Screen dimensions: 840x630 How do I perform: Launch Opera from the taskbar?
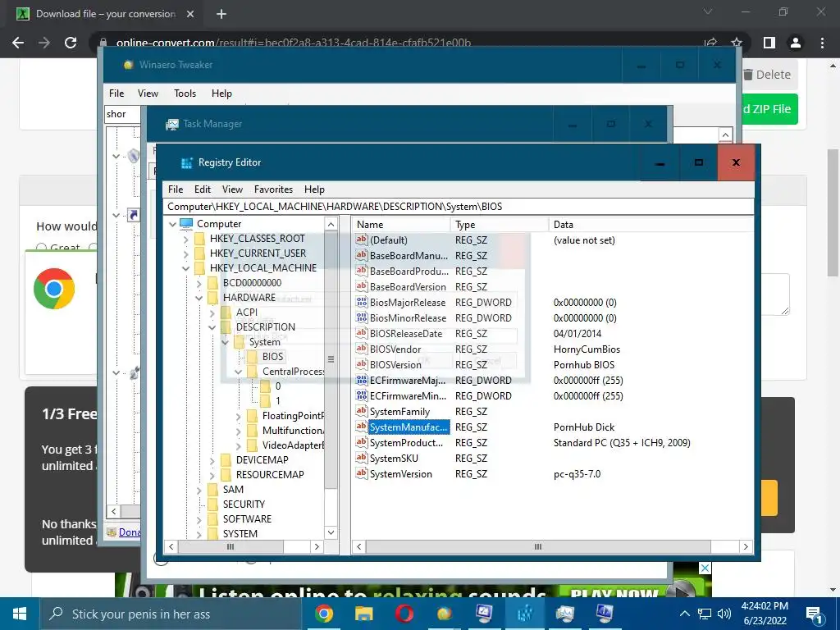pyautogui.click(x=404, y=614)
